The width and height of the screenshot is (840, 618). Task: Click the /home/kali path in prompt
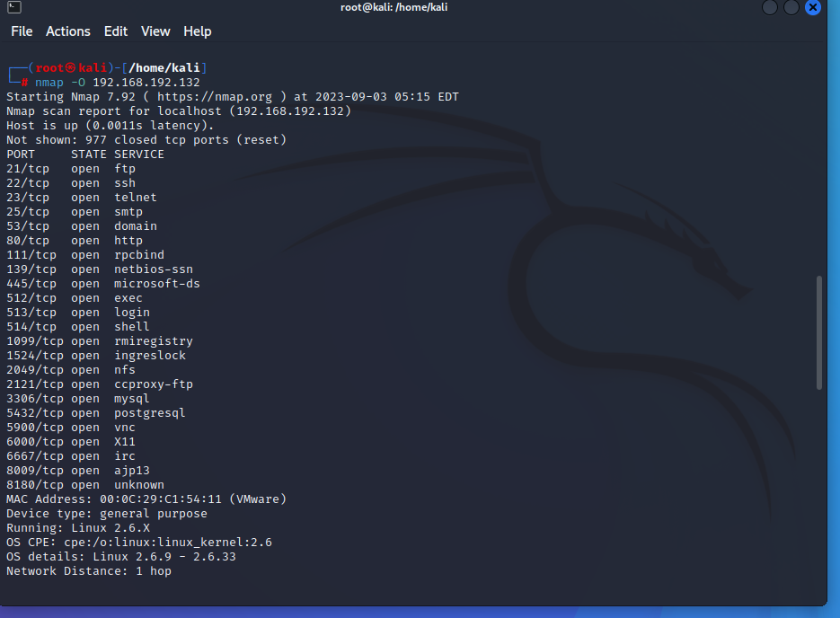pos(164,68)
